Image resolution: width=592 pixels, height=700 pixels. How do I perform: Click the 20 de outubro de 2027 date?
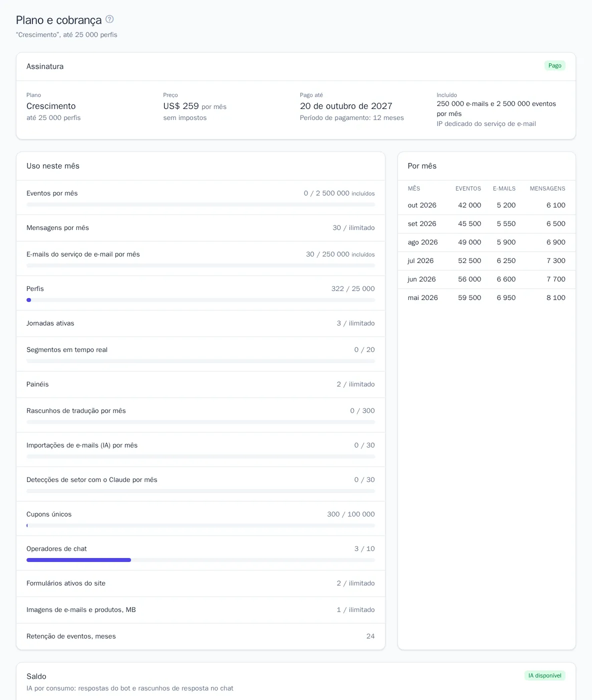[346, 106]
